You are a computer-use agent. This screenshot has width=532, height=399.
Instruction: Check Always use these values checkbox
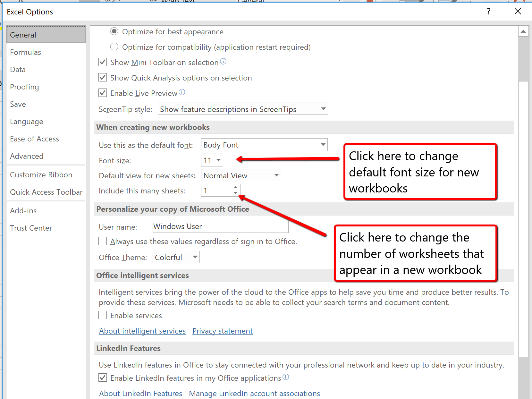click(103, 241)
